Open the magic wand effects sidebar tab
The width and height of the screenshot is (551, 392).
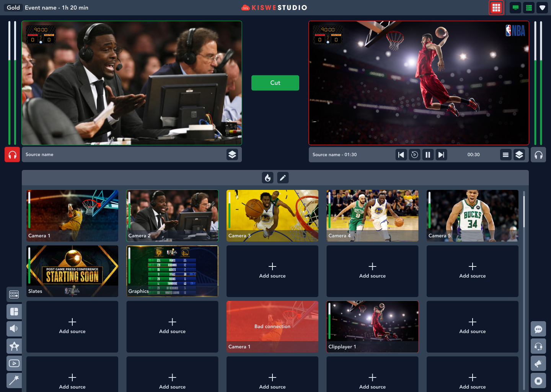[x=14, y=381]
